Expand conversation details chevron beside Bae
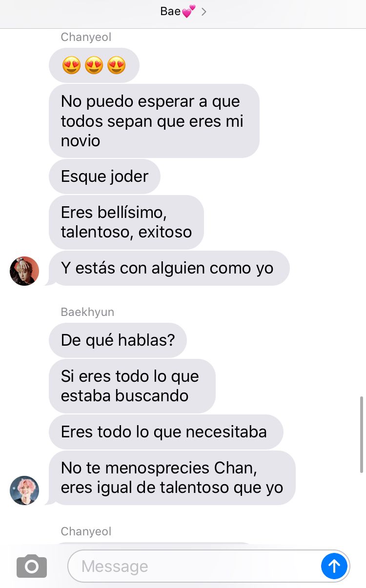The width and height of the screenshot is (366, 588). click(x=204, y=12)
